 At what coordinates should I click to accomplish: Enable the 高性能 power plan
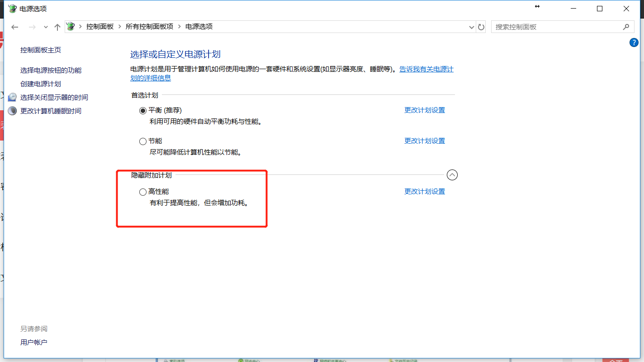tap(142, 192)
